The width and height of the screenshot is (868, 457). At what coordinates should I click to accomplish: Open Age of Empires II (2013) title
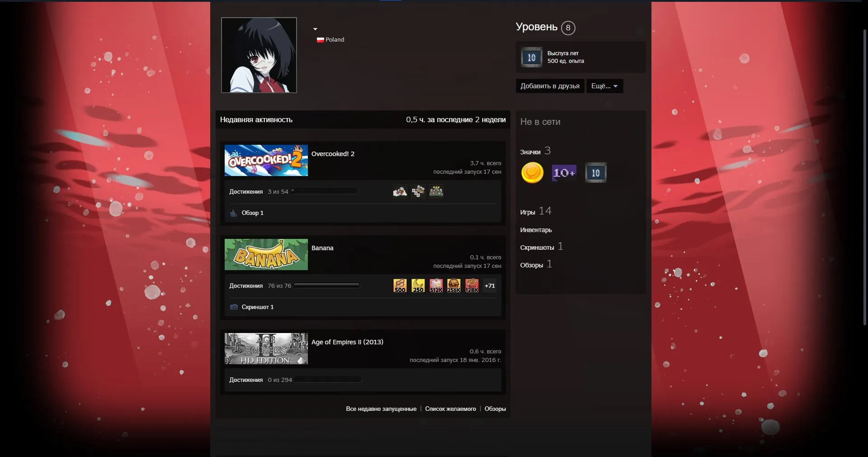tap(347, 342)
